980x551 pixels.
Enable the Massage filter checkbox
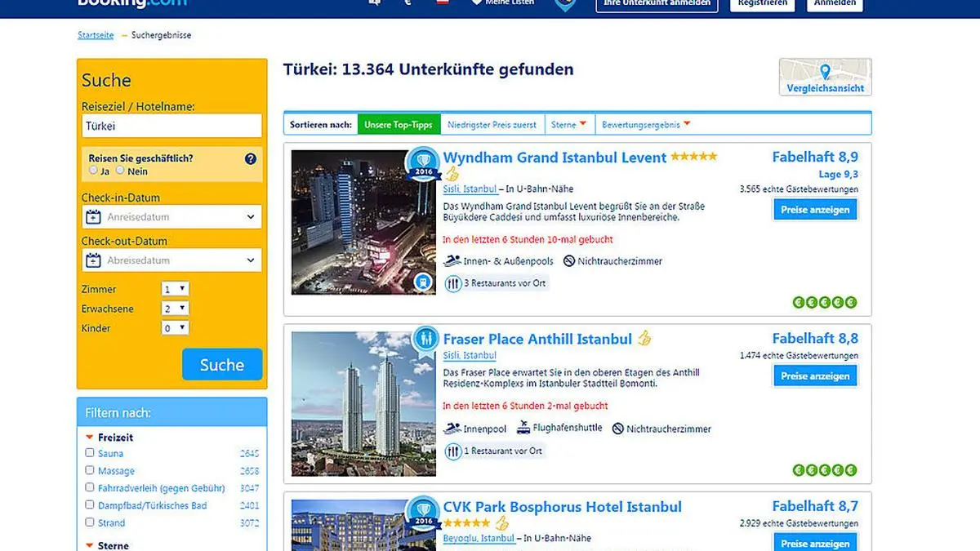tap(90, 470)
